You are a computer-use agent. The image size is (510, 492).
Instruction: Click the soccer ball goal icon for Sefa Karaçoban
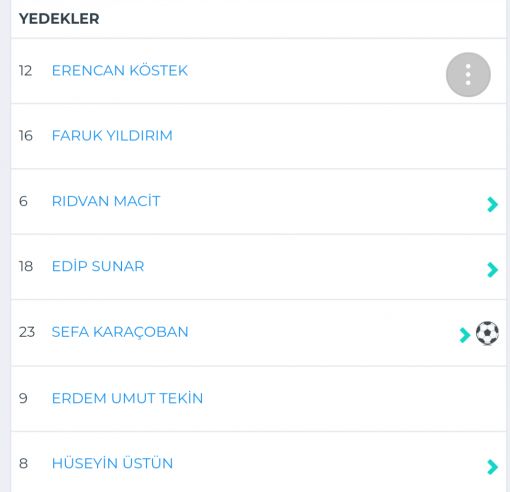click(x=487, y=333)
